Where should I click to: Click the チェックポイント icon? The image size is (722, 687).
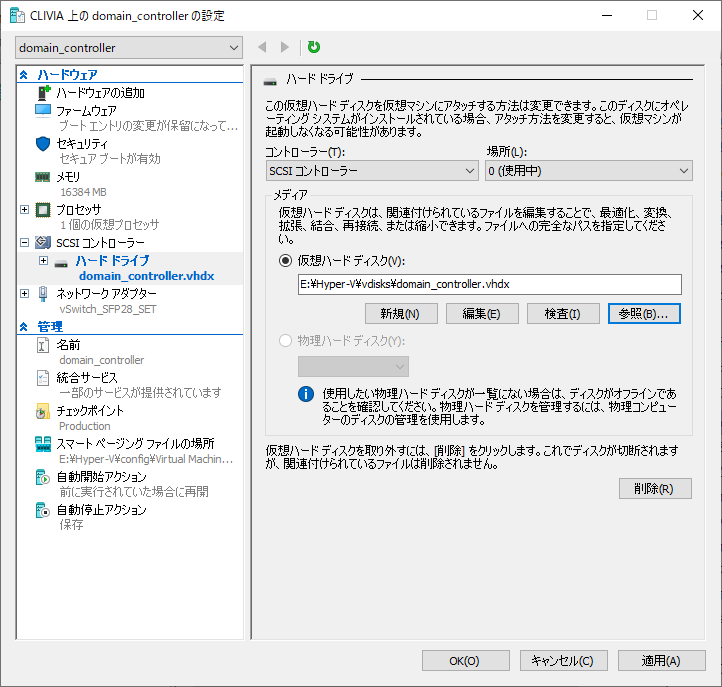pyautogui.click(x=43, y=411)
